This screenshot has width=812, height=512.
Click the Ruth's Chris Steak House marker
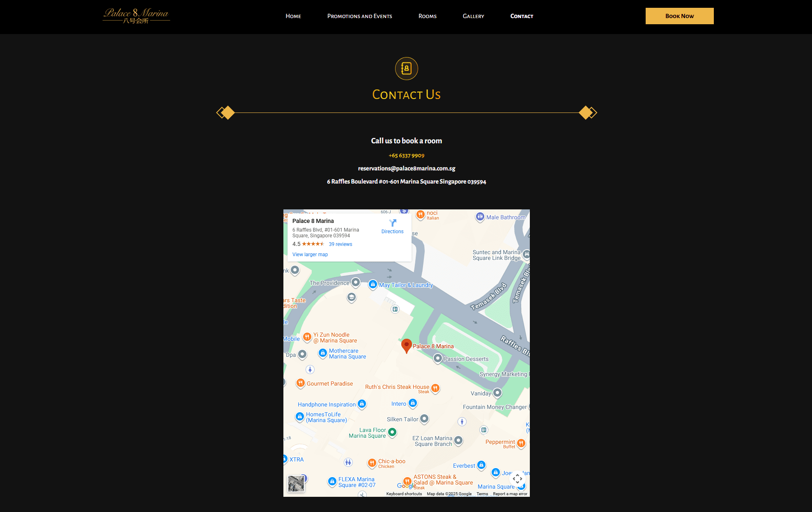[435, 388]
